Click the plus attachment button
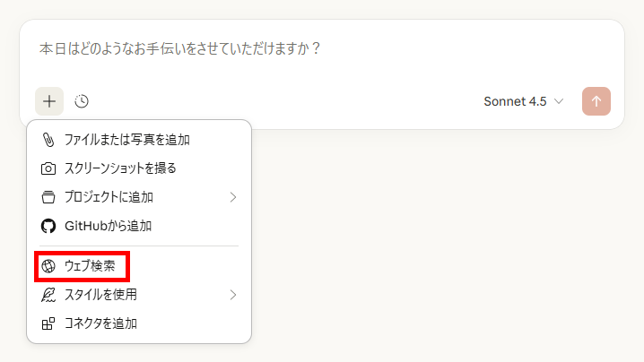This screenshot has width=644, height=362. click(x=49, y=101)
